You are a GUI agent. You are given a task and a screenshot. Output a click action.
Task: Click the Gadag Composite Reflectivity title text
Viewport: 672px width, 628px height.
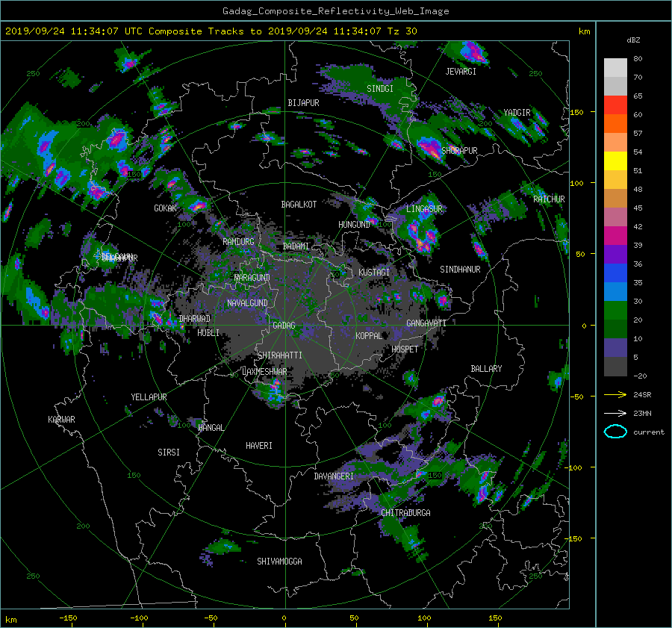[x=335, y=11]
